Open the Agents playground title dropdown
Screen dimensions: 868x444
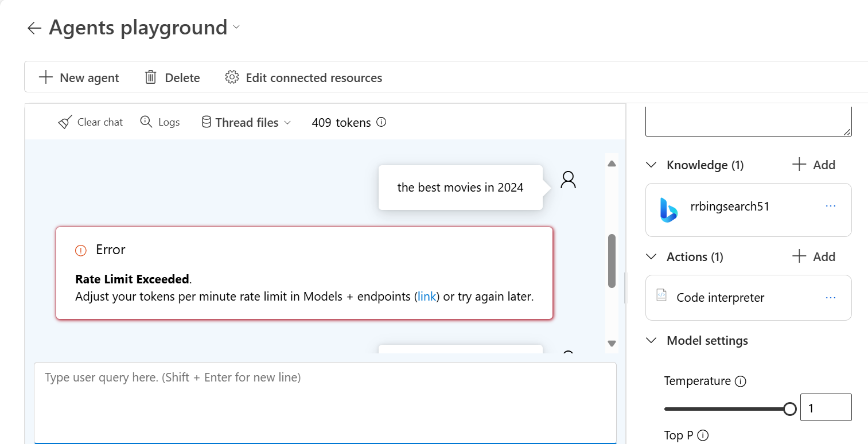[236, 28]
